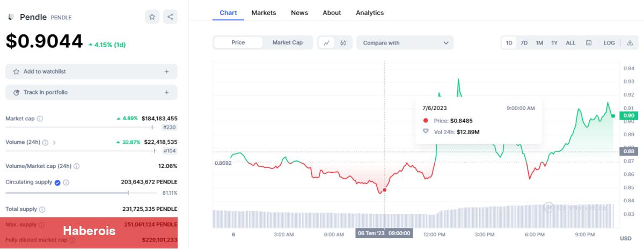Click the 0.90 current price label on axis

[628, 115]
